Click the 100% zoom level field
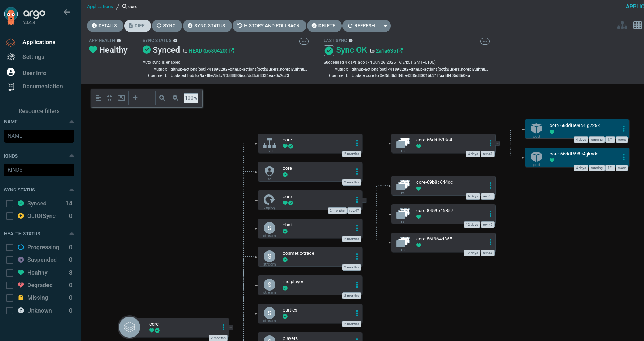Screen dimensions: 644x341 pos(191,98)
